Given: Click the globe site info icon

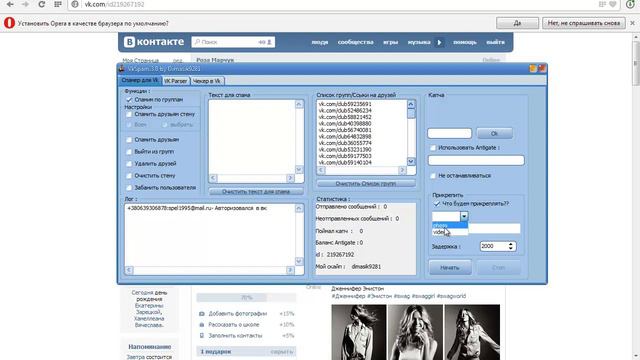Looking at the screenshot, I should 75,4.
